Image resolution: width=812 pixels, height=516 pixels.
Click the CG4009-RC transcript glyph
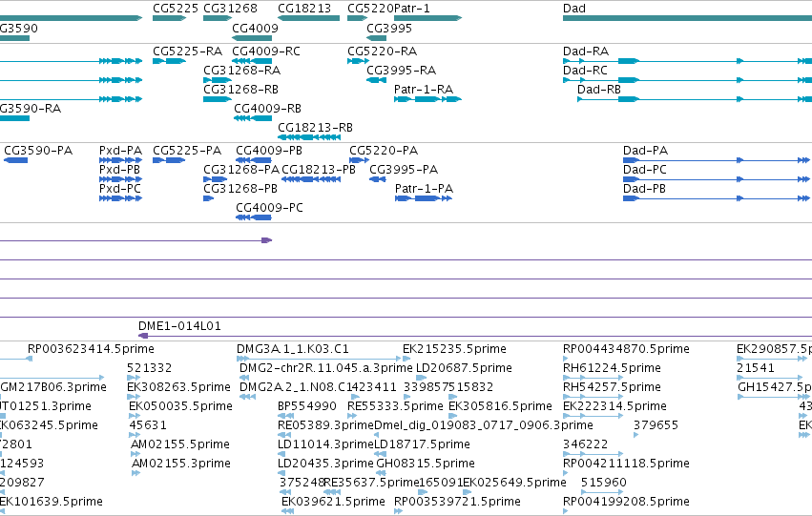pyautogui.click(x=252, y=61)
